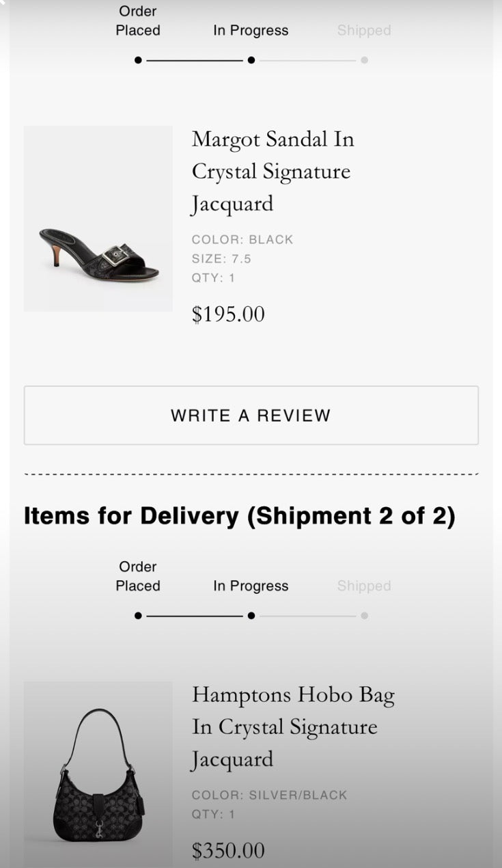Click Shipment 2's In Progress progress dot
Screen dimensions: 502x868
click(x=251, y=616)
